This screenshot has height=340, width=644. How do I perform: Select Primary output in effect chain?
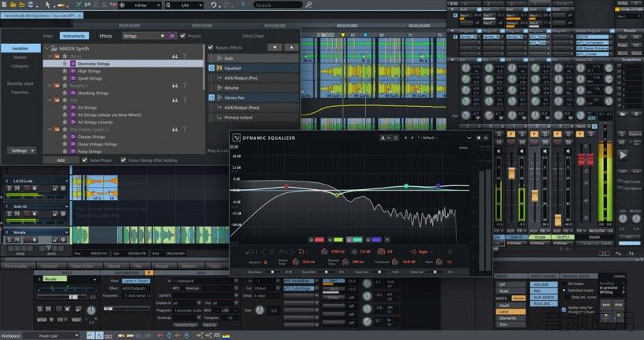pos(254,118)
